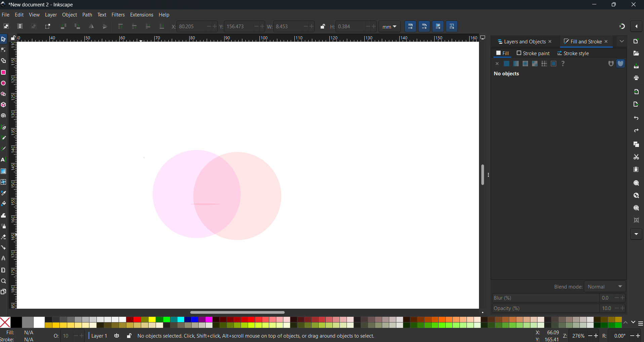Screen dimensions: 644x342
Task: Select the Eraser tool
Action: point(3,237)
